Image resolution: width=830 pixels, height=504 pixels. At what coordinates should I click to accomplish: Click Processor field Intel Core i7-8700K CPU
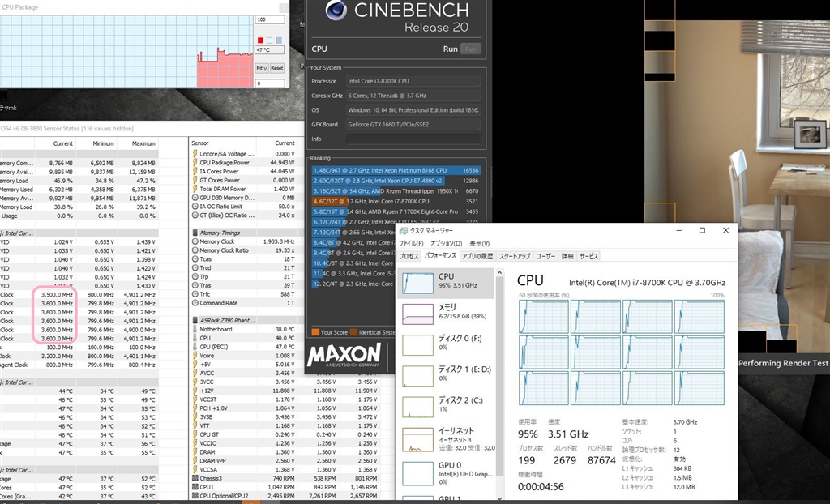coord(413,81)
